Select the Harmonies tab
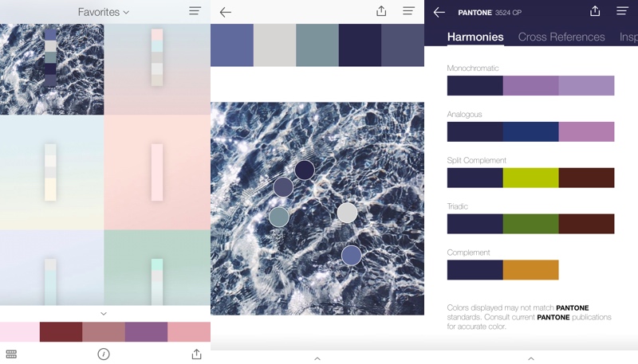 (475, 37)
